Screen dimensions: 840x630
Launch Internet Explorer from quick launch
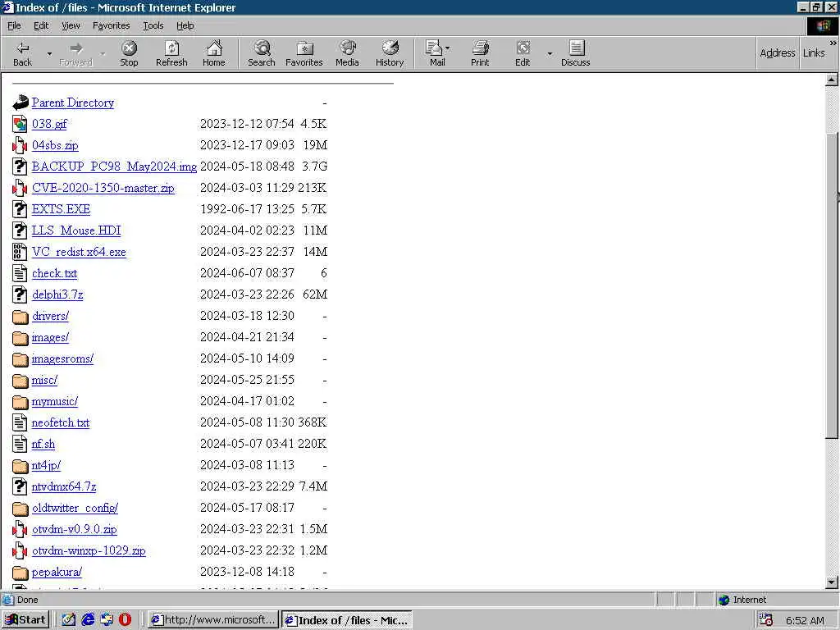[88, 620]
